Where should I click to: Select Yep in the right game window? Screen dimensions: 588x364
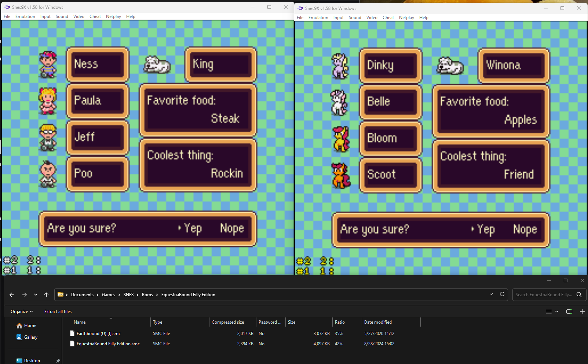click(x=486, y=230)
